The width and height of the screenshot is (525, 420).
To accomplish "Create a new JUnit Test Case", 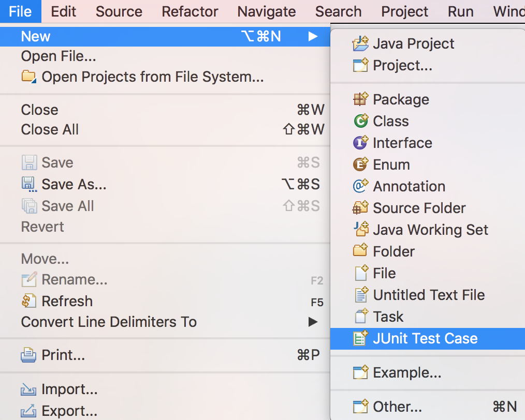I will 425,338.
